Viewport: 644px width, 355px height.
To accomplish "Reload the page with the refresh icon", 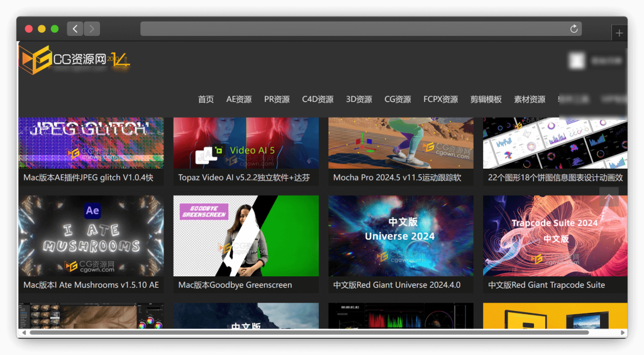I will pyautogui.click(x=574, y=29).
